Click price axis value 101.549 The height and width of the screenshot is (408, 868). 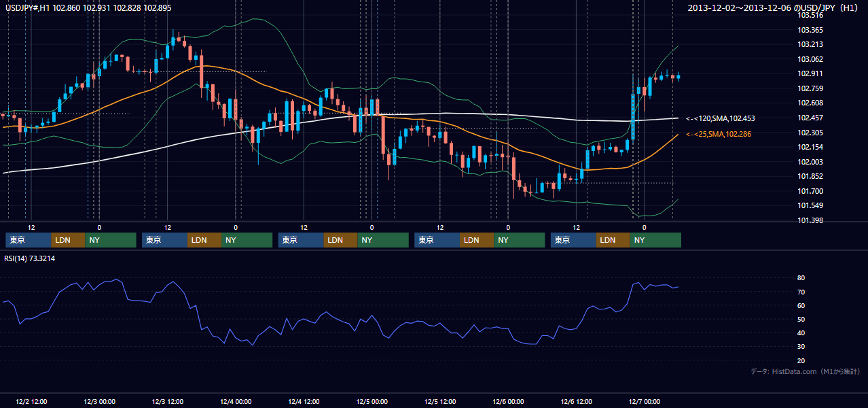tap(810, 205)
